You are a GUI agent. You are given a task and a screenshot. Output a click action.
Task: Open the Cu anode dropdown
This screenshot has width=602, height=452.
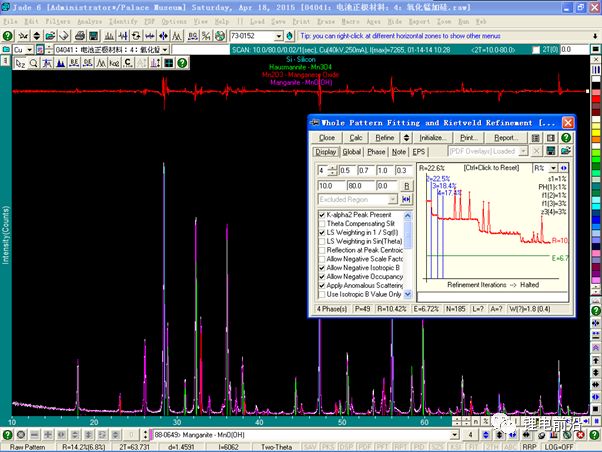pyautogui.click(x=30, y=50)
